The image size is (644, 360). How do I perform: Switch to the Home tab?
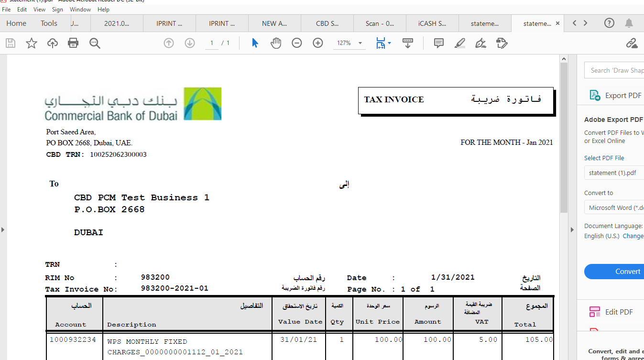(x=16, y=23)
